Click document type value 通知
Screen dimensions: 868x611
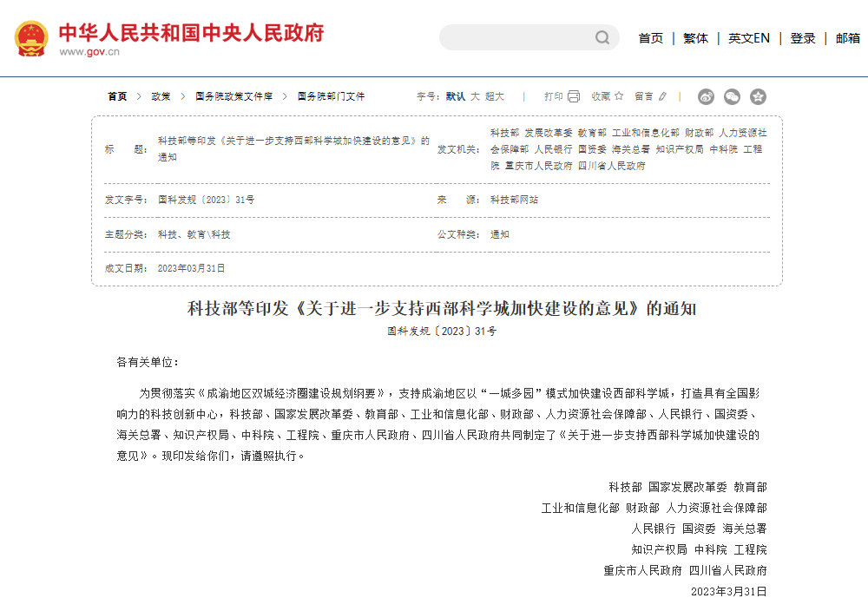(499, 234)
